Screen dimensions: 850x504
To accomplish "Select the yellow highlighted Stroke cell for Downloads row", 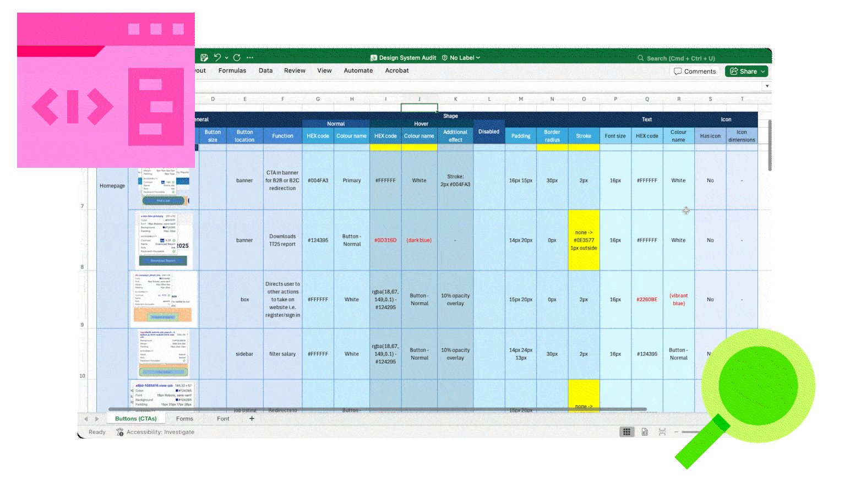I will coord(584,240).
